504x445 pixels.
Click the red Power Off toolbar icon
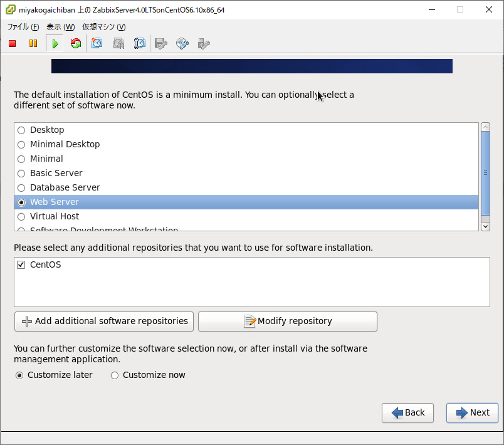point(12,43)
